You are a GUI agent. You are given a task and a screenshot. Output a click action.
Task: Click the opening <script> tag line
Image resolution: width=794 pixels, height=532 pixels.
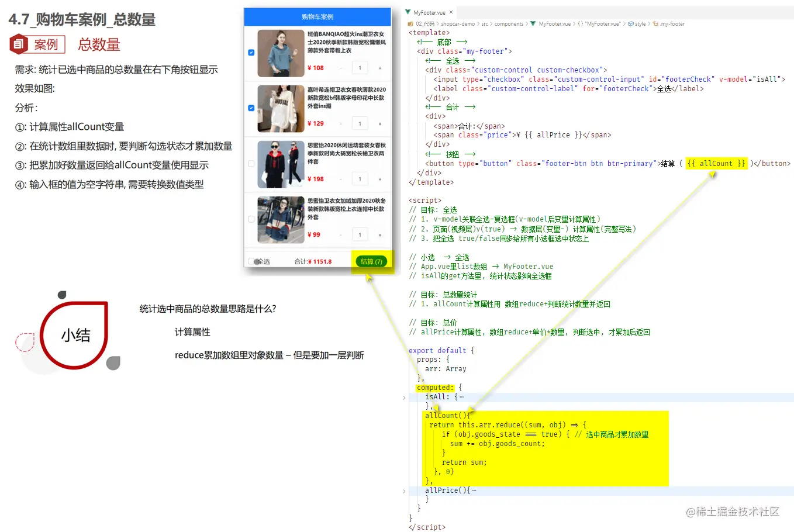[425, 201]
